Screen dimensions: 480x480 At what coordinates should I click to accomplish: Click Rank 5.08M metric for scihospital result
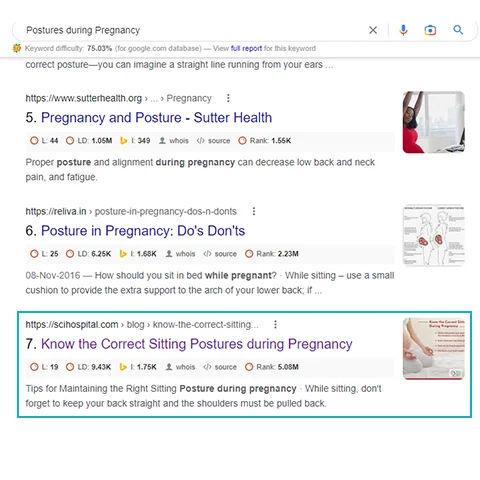pos(272,367)
